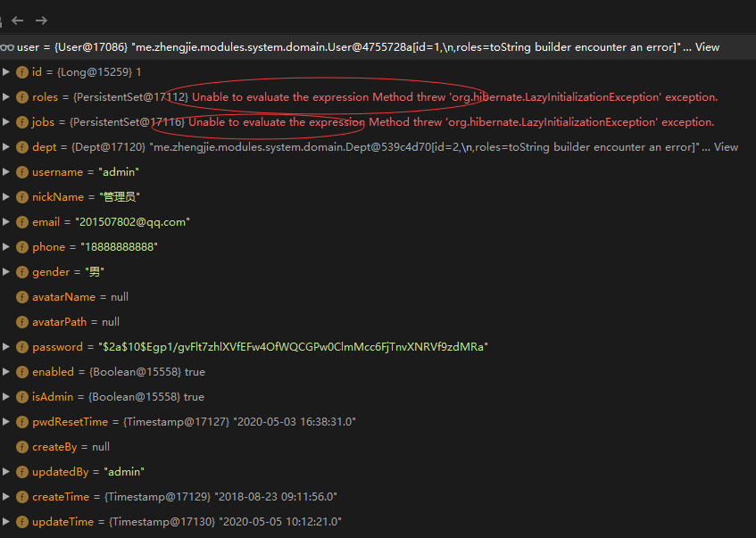756x538 pixels.
Task: Expand the gender field node
Action: pyautogui.click(x=5, y=272)
